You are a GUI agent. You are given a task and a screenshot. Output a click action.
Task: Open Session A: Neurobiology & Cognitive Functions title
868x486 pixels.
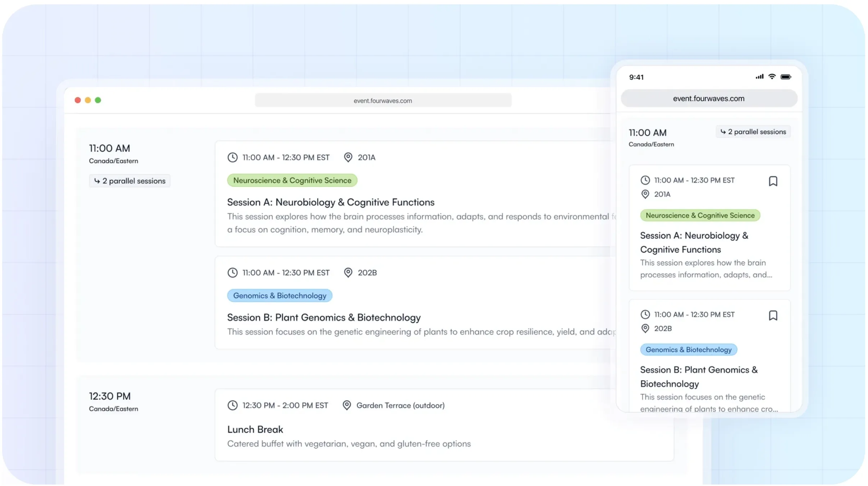point(330,202)
